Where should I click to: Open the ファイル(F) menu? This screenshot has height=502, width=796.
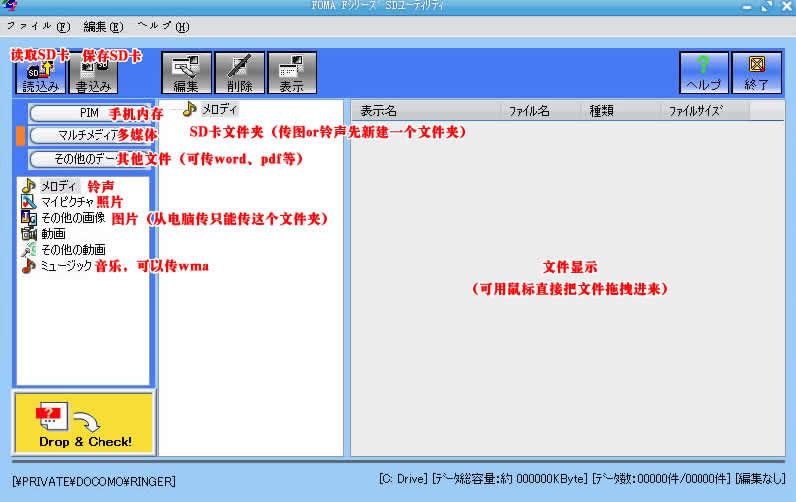tap(38, 25)
